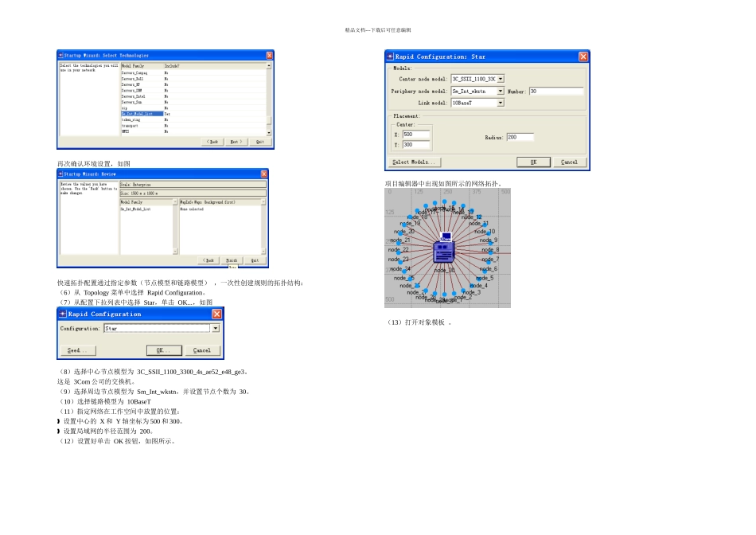Viewport: 756px width, 535px height.
Task: Click Seed... button in Rapid Configuration
Action: tap(77, 350)
